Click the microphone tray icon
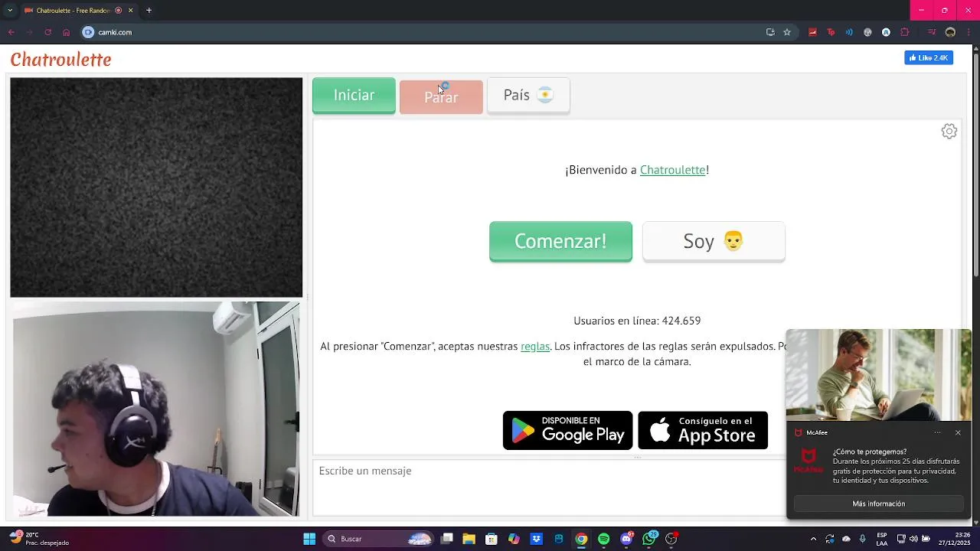 point(863,539)
